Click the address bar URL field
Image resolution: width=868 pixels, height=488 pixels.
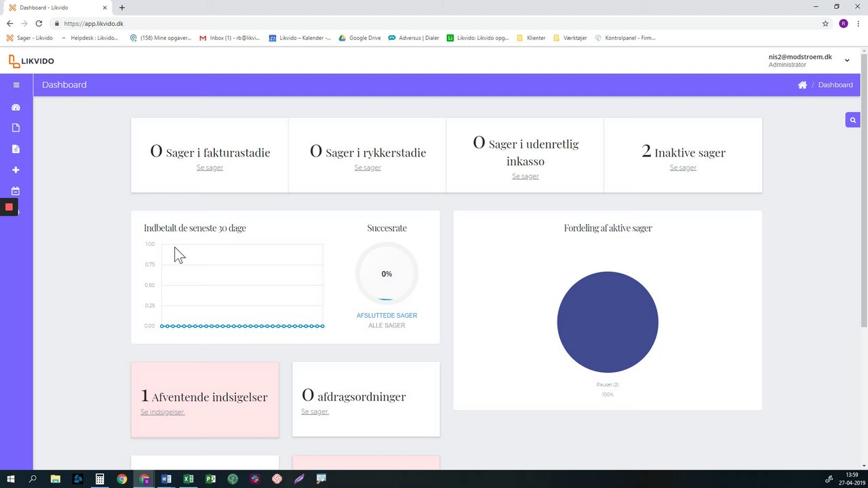pos(434,23)
